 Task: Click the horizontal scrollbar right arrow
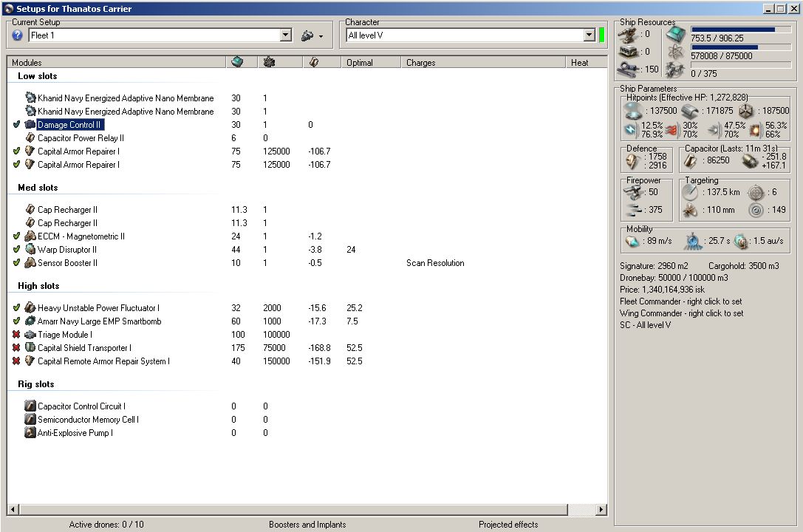[x=601, y=510]
